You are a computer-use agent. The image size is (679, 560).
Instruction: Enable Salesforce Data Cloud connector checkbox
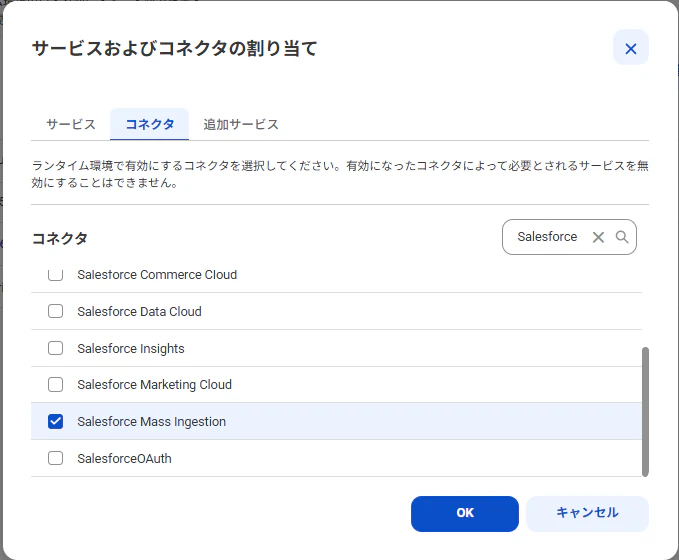55,311
